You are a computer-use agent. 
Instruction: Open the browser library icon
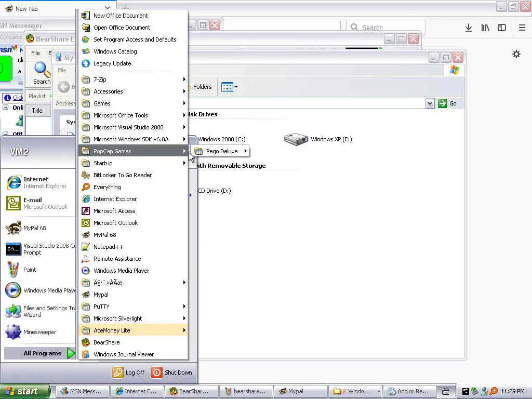tap(485, 28)
